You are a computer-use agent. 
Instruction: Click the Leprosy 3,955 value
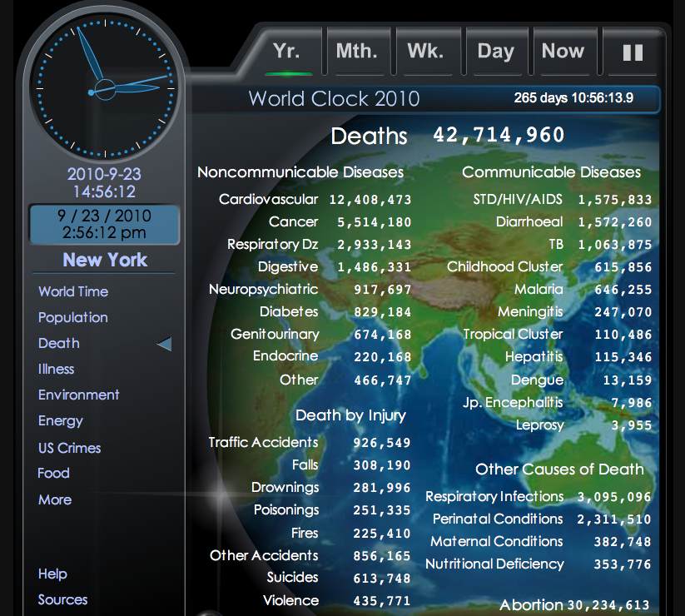click(x=631, y=425)
